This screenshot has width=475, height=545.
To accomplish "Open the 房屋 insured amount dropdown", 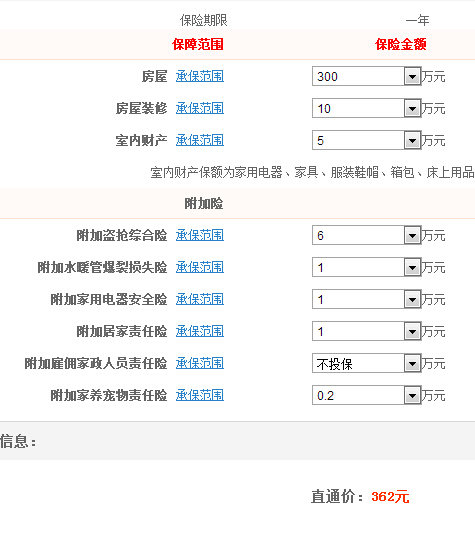I will [x=367, y=76].
